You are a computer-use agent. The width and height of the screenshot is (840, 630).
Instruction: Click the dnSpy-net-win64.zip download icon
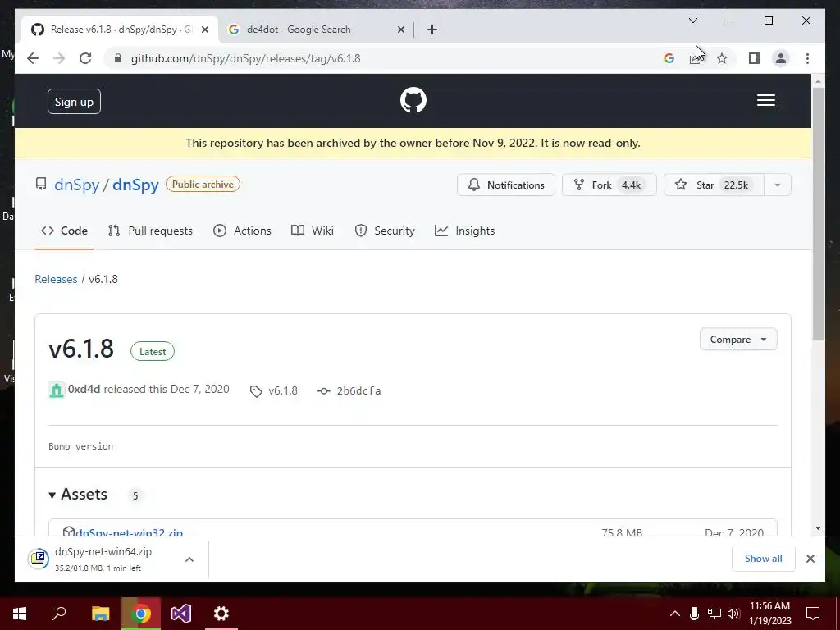point(39,559)
